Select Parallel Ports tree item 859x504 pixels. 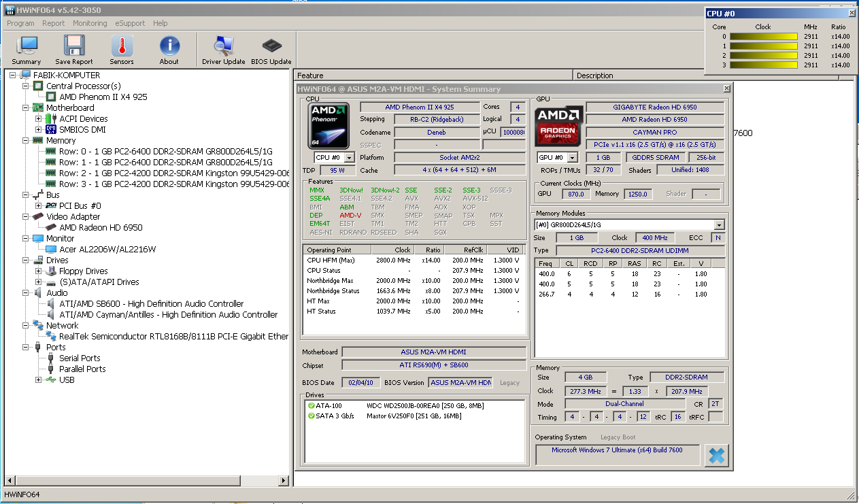[82, 369]
